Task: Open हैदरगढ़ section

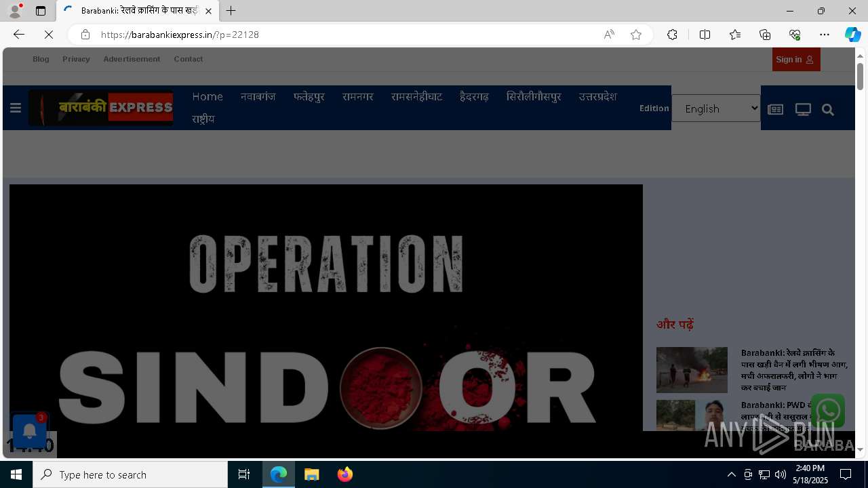Action: pyautogui.click(x=474, y=96)
